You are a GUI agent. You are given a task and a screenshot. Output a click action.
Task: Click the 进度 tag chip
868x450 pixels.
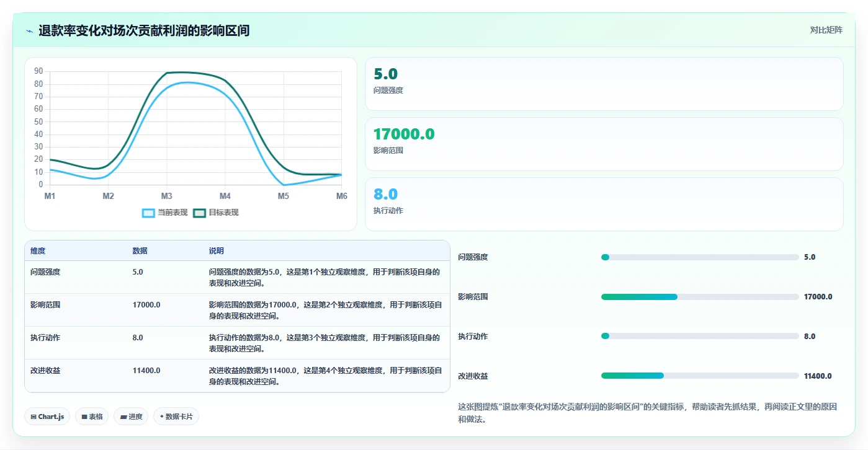click(x=130, y=417)
